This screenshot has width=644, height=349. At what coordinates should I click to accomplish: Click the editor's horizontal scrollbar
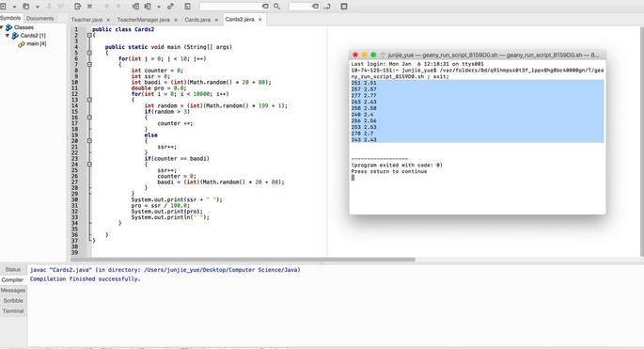click(243, 260)
